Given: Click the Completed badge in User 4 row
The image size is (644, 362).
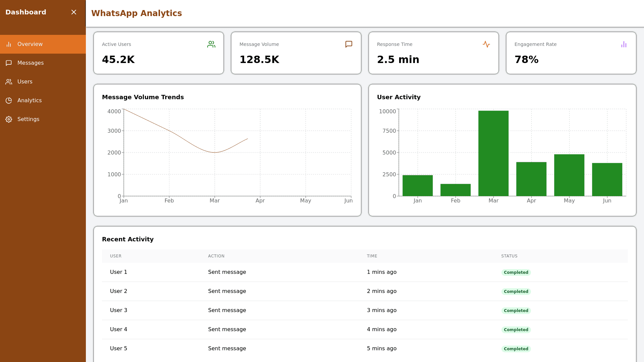Looking at the screenshot, I should coord(516,330).
